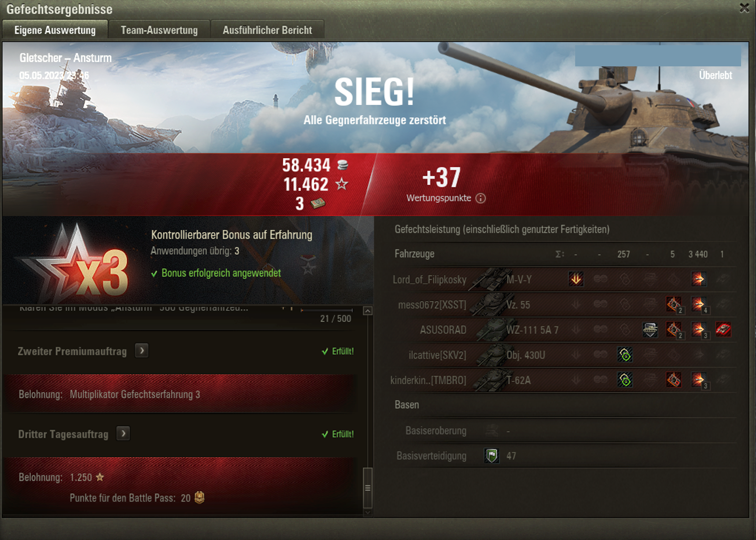The width and height of the screenshot is (756, 540).
Task: Click the critical hits icon for T-62A
Action: point(673,380)
